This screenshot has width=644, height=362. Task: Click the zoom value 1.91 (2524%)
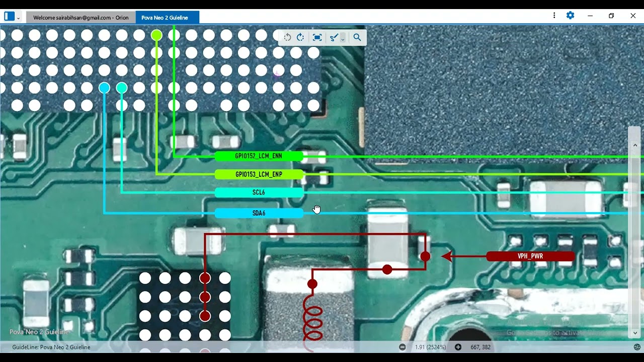point(431,347)
